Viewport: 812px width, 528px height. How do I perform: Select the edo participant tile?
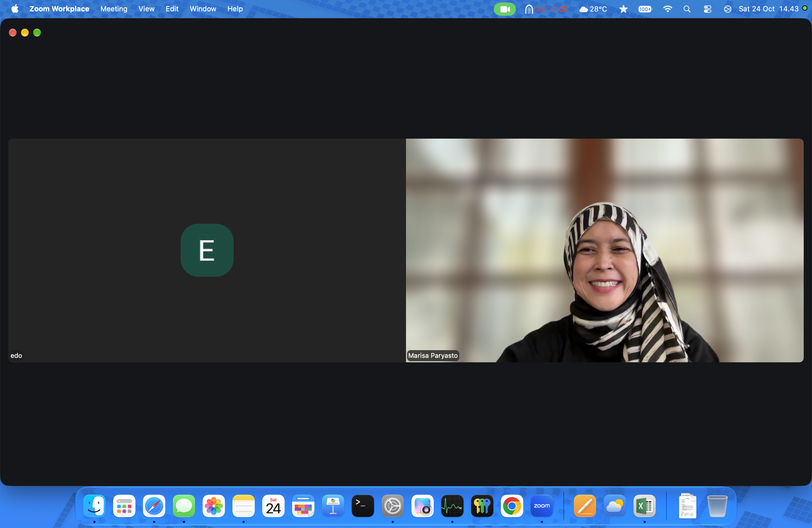click(207, 250)
